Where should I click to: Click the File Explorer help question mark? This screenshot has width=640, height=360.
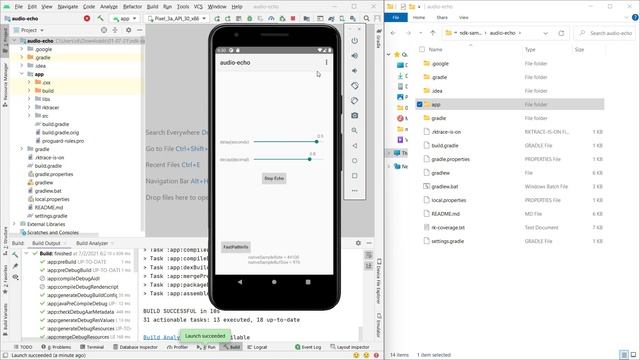635,18
